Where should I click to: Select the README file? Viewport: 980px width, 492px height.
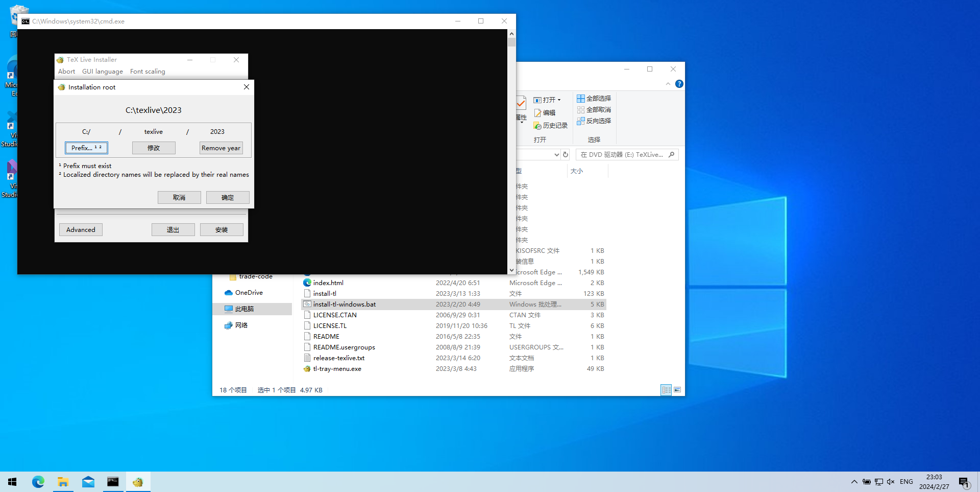(x=326, y=336)
